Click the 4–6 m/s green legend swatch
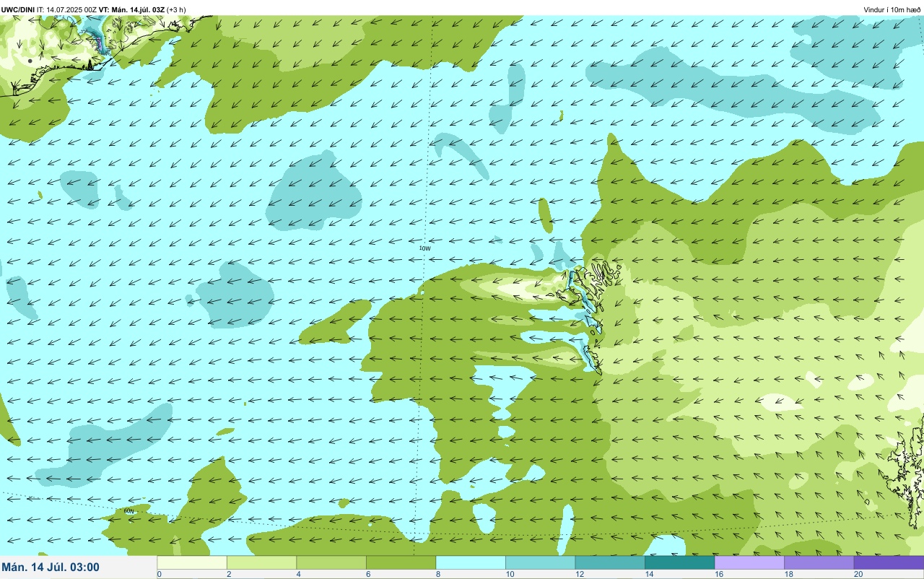Screen dimensions: 924x579 point(331,562)
